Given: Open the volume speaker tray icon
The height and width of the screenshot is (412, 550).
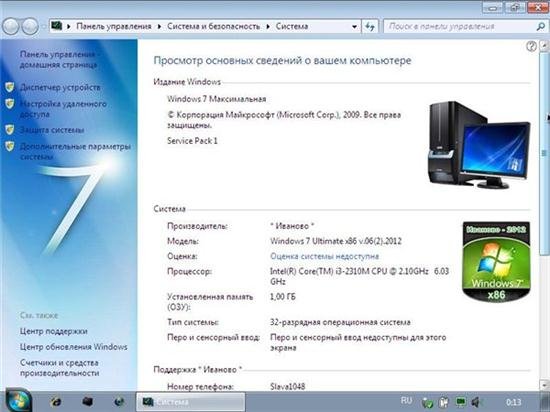Looking at the screenshot, I should tap(476, 402).
